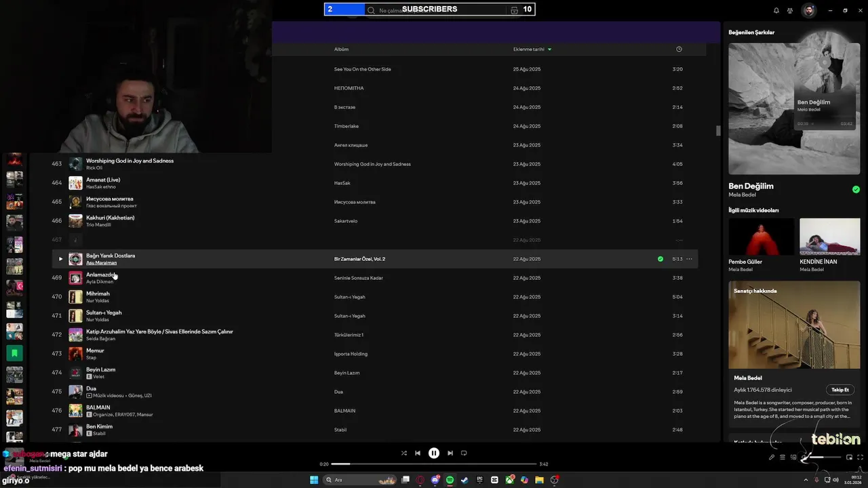Viewport: 868px width, 488px height.
Task: Select the Beyin Lazım track
Action: [100, 370]
